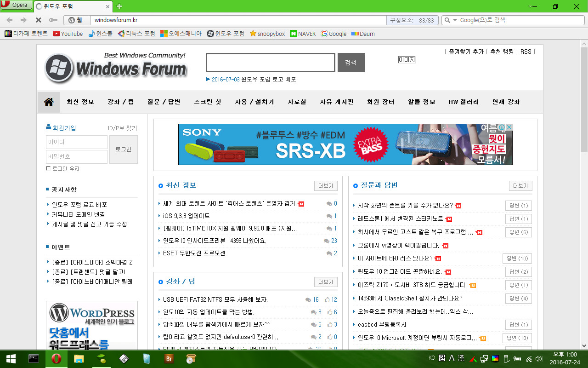Image resolution: width=588 pixels, height=368 pixels.
Task: Open the 리눅스 포럼 bookmark
Action: point(137,34)
